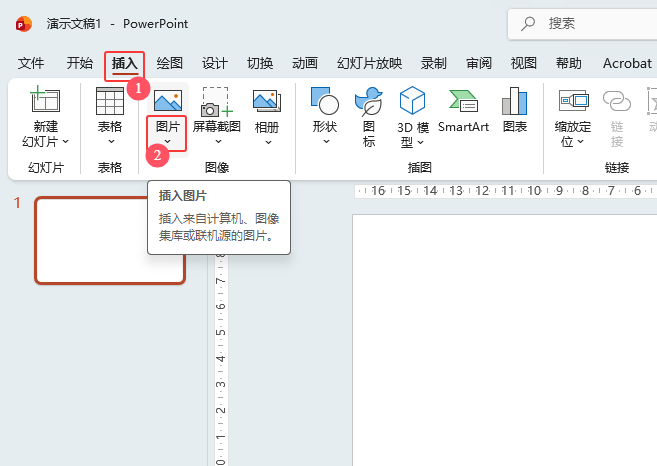Viewport: 657px width, 466px height.
Task: Switch to the 动画 (Animations) tab
Action: (305, 63)
